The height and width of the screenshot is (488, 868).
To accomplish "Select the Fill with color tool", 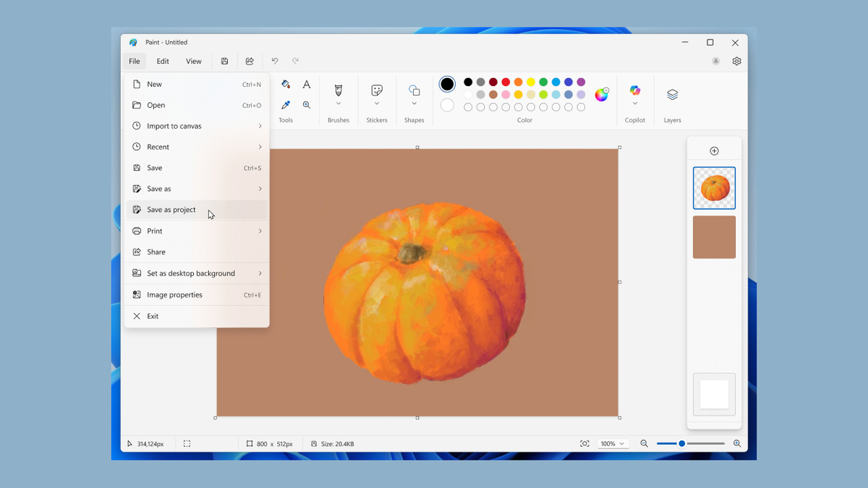I will click(285, 84).
